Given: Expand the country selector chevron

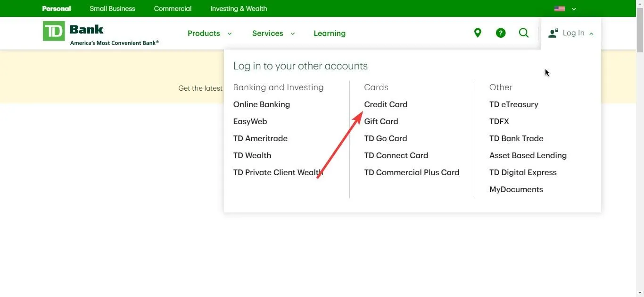Looking at the screenshot, I should (x=574, y=9).
